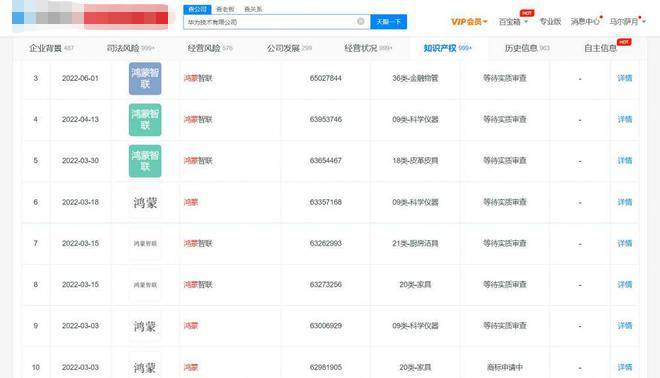Focus the company name search field

point(269,22)
